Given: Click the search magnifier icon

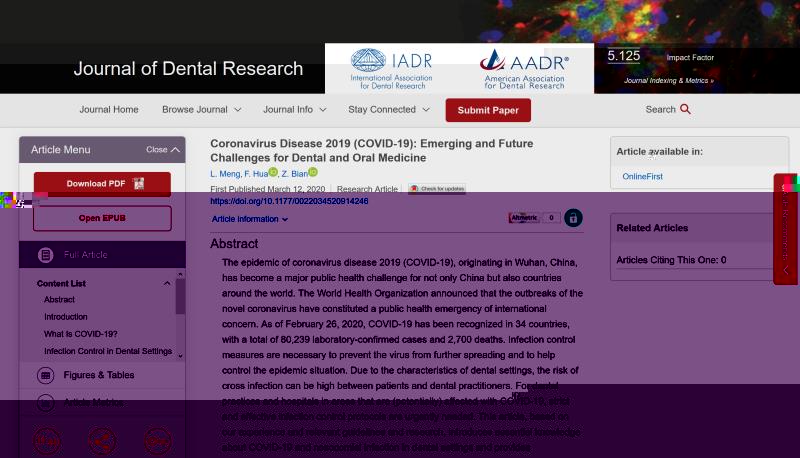Looking at the screenshot, I should coord(685,109).
